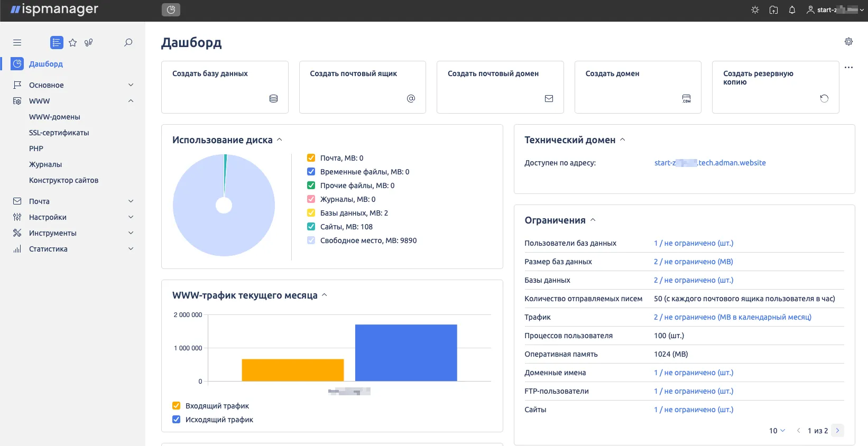Open Пользователи баз данных limit link

pos(694,243)
